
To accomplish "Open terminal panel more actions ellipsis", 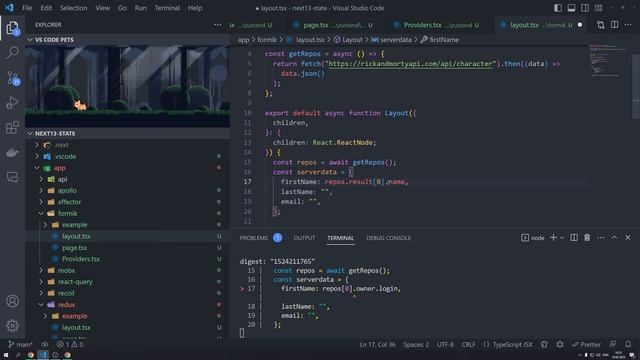I will tap(600, 238).
